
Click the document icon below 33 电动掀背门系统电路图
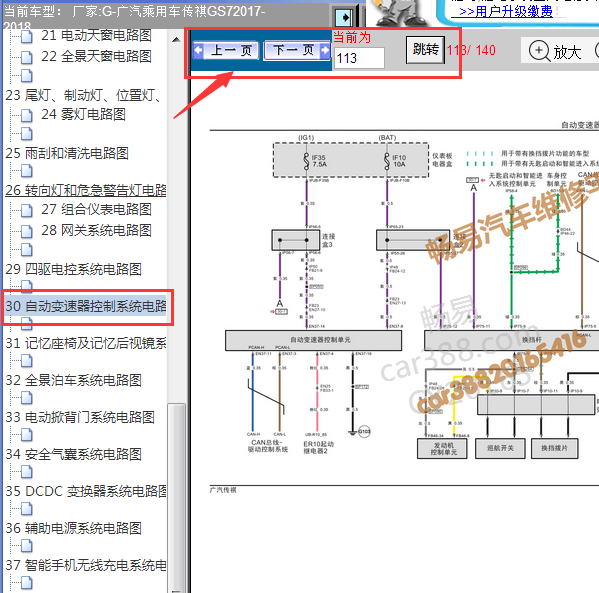coord(26,434)
